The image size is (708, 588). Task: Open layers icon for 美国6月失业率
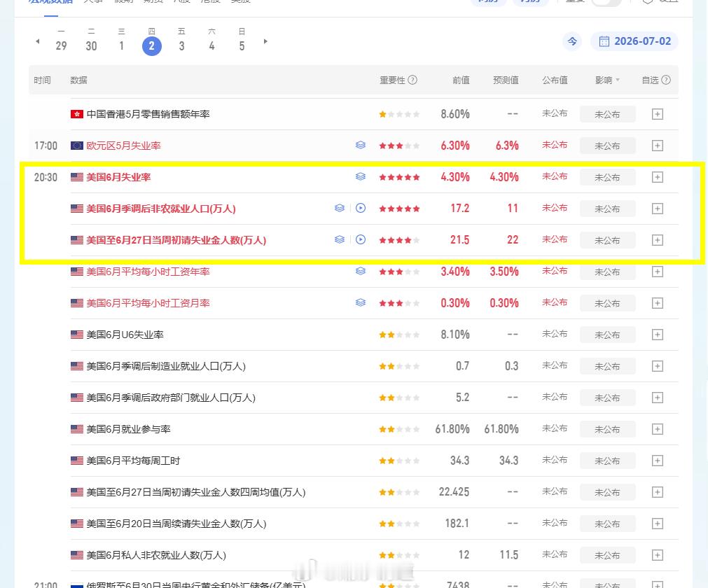(x=361, y=177)
